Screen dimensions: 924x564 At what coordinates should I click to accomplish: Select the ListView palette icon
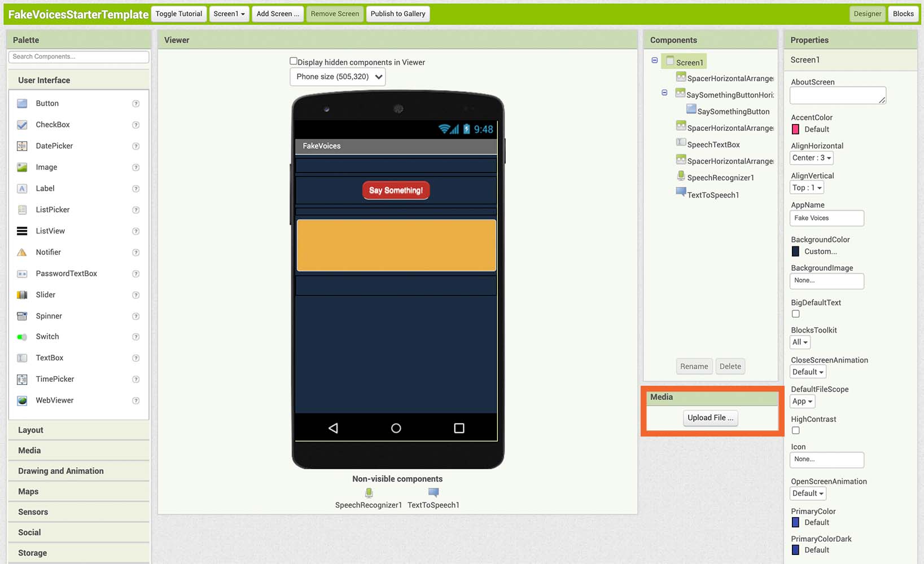coord(22,231)
